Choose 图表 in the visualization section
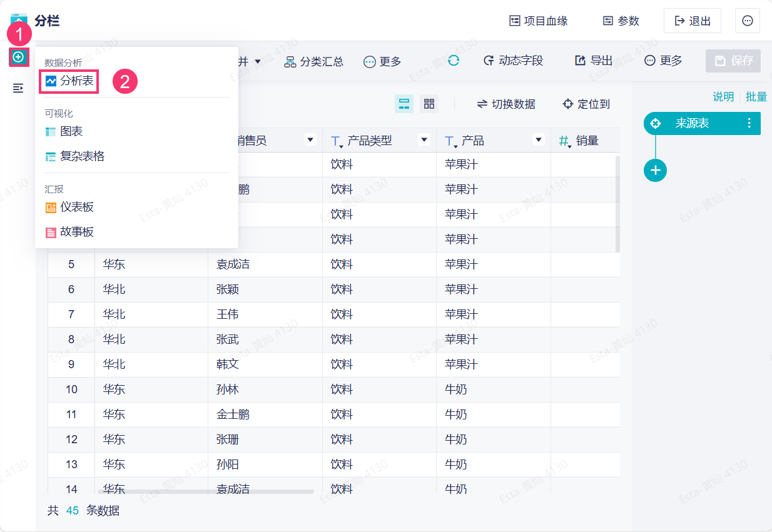The height and width of the screenshot is (532, 772). coord(64,132)
